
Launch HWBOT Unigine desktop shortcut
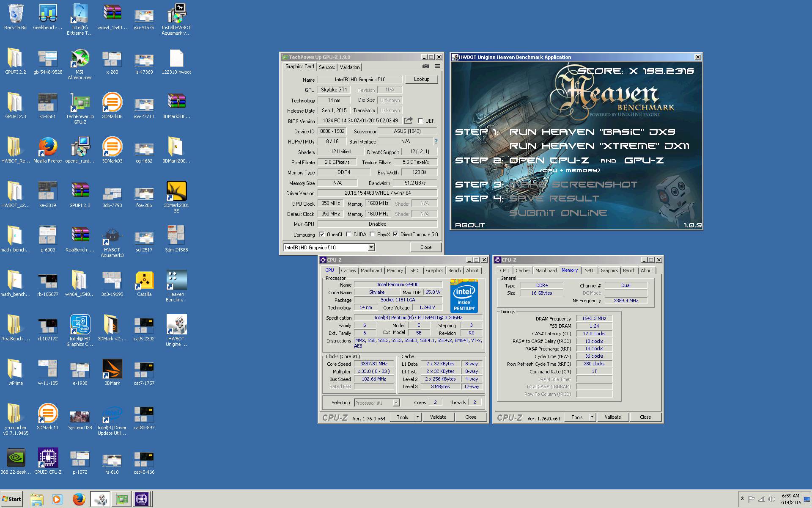[x=176, y=331]
